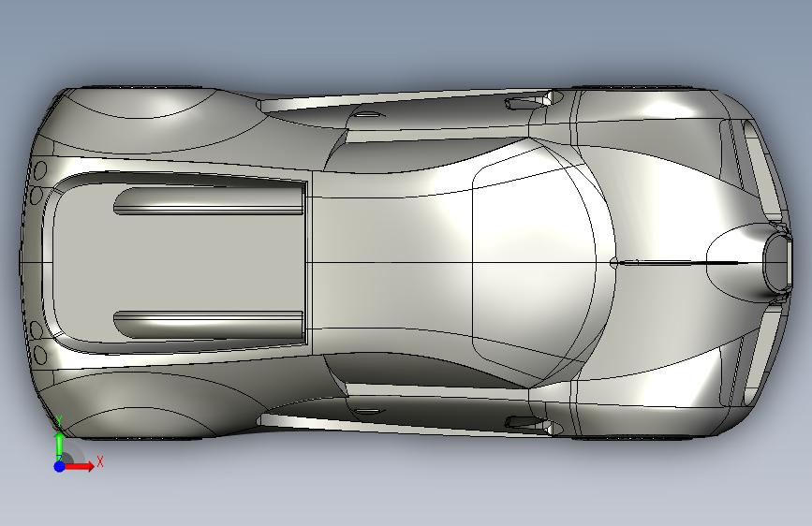The height and width of the screenshot is (526, 812).
Task: Click the blue Z axis ball of the triad
Action: coord(59,466)
